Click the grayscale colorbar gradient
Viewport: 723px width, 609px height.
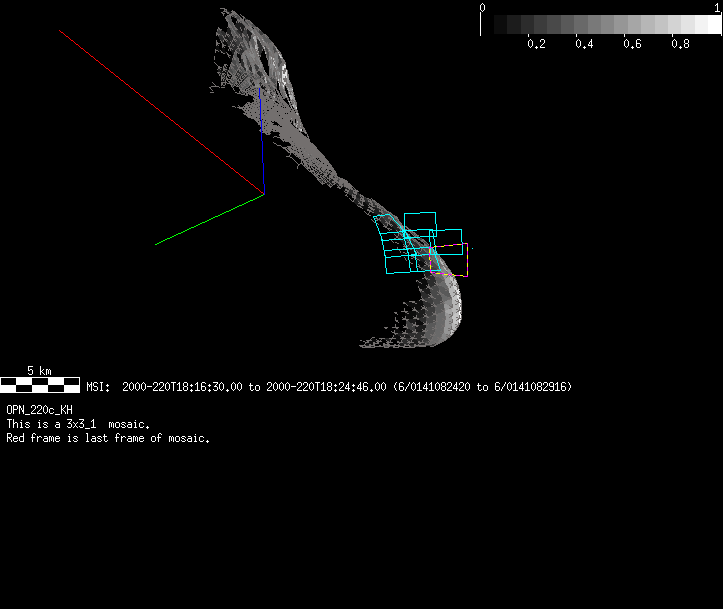coord(600,25)
